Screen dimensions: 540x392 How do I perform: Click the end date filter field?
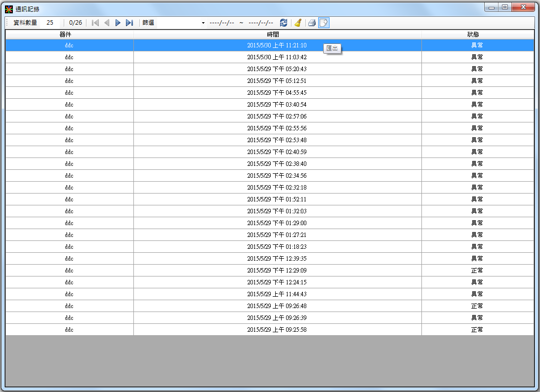coord(261,23)
